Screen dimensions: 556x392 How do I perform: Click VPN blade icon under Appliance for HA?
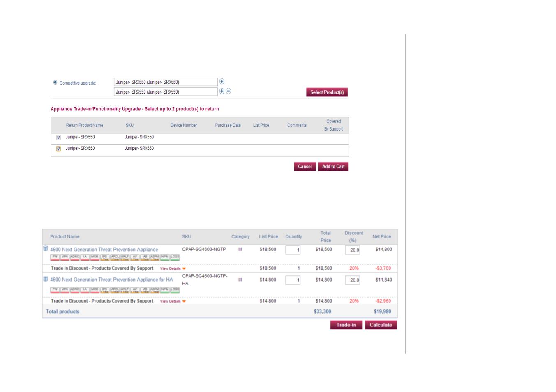coord(65,290)
